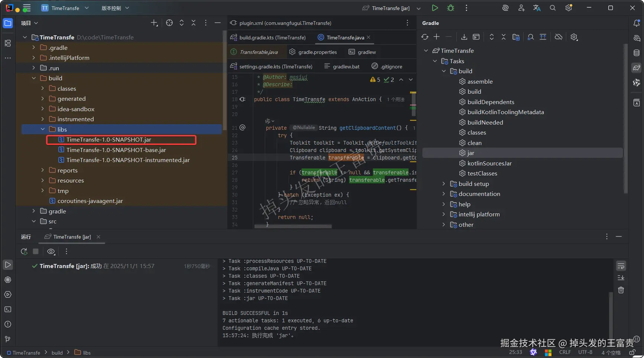Click the Gradle download sources icon

tap(464, 37)
